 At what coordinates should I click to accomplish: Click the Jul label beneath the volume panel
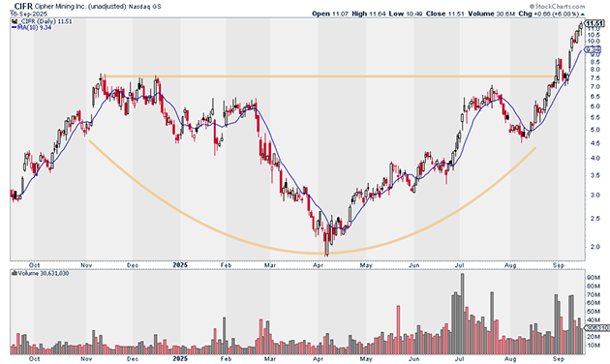click(x=460, y=358)
